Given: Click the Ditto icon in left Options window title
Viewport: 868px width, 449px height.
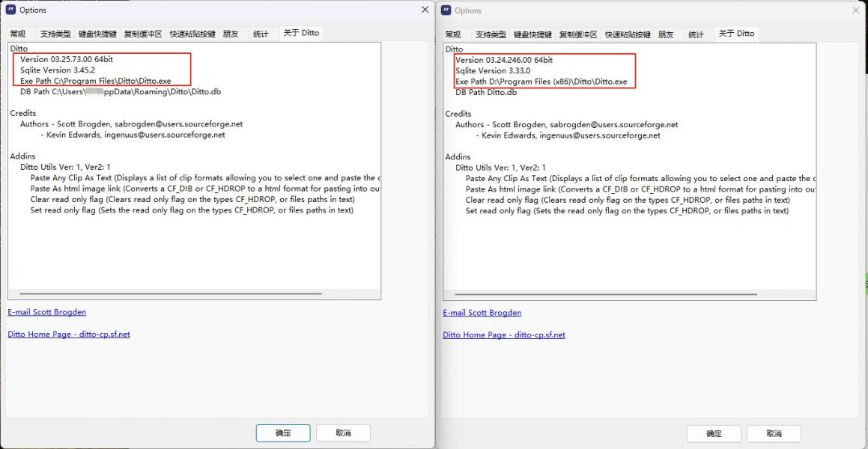Looking at the screenshot, I should (x=10, y=10).
